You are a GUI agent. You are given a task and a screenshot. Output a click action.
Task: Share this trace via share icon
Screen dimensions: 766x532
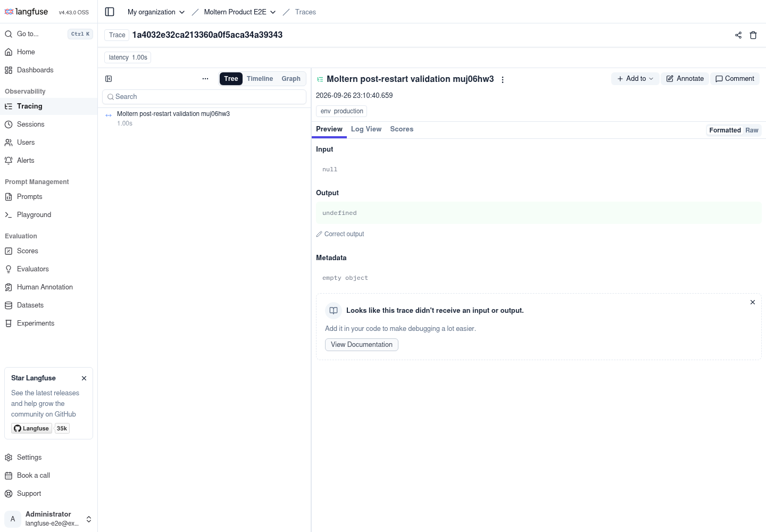[738, 35]
